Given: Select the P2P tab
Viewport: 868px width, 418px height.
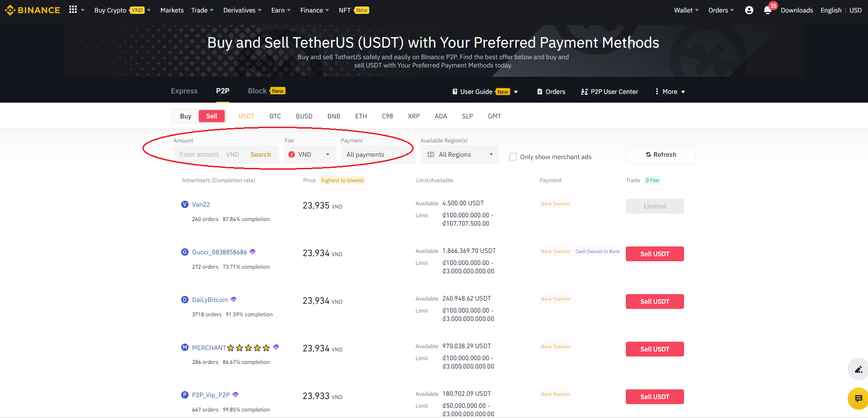Looking at the screenshot, I should click(x=223, y=91).
